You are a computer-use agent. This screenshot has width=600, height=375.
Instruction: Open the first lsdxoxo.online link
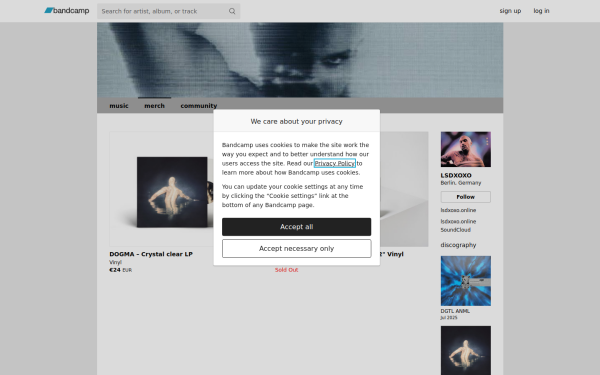[x=458, y=210]
